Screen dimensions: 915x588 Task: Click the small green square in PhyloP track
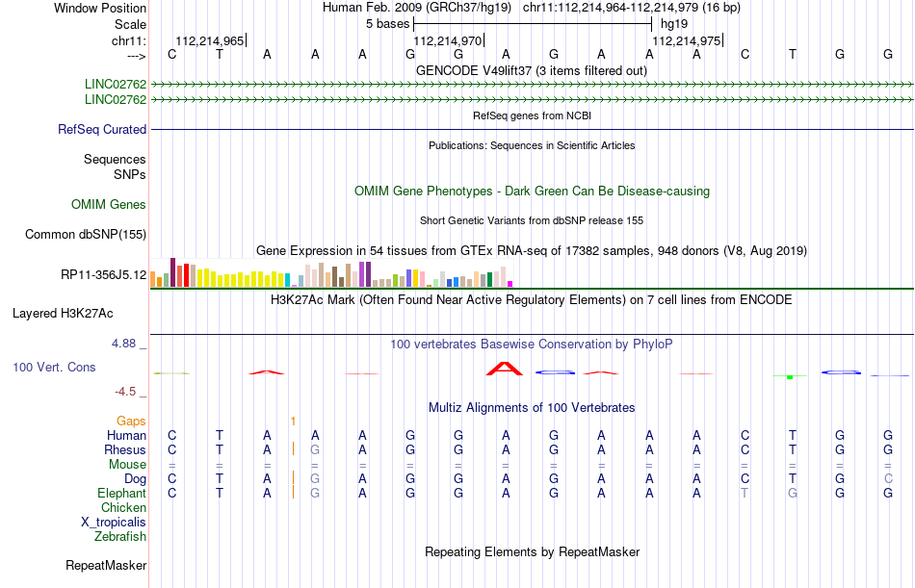(x=790, y=377)
